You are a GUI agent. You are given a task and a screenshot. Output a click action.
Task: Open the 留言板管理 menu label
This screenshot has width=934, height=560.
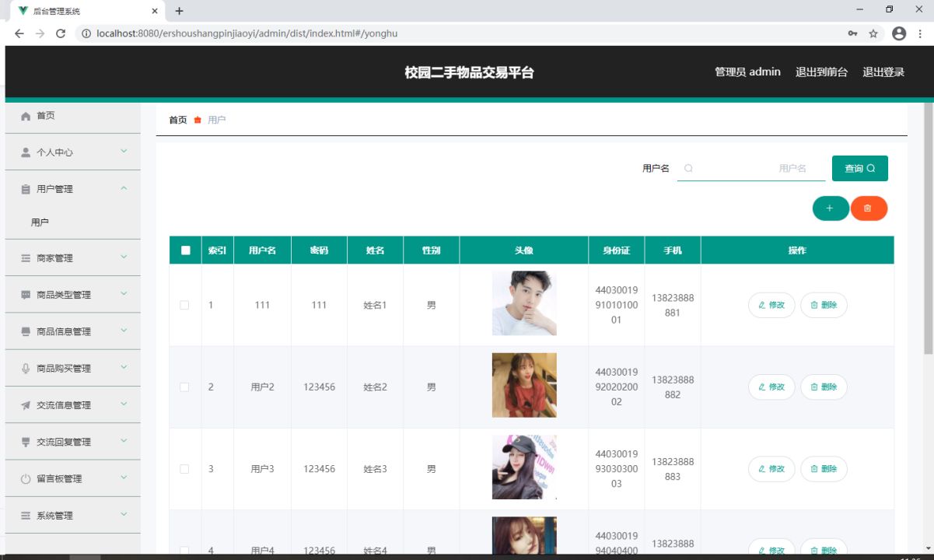tap(59, 479)
